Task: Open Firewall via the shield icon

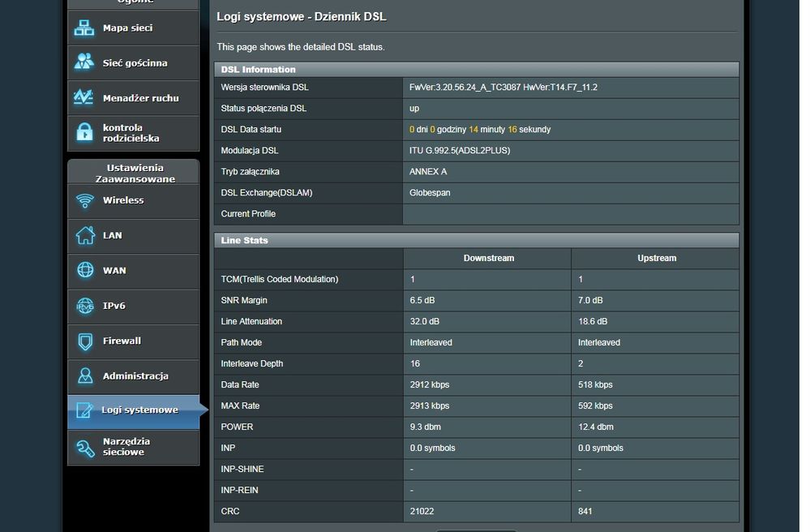Action: (84, 341)
